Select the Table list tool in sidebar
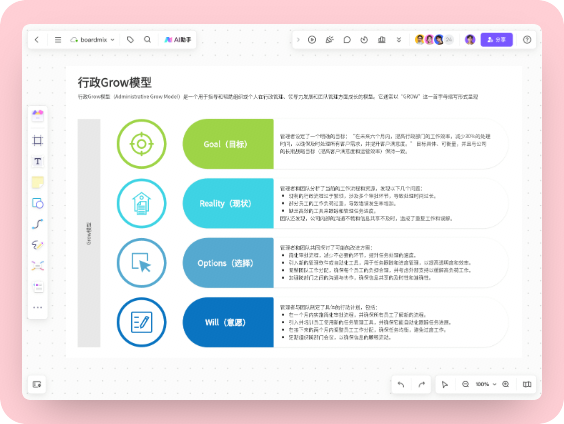The height and width of the screenshot is (424, 564). [38, 287]
